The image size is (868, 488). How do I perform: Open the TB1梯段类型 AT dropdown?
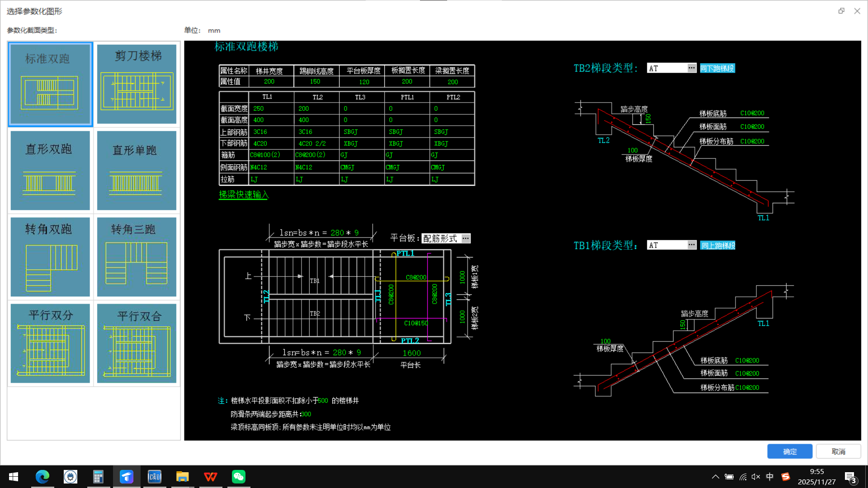(x=691, y=245)
